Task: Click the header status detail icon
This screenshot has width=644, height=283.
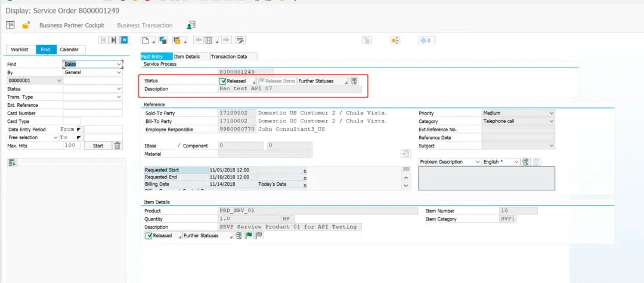Action: click(x=354, y=81)
